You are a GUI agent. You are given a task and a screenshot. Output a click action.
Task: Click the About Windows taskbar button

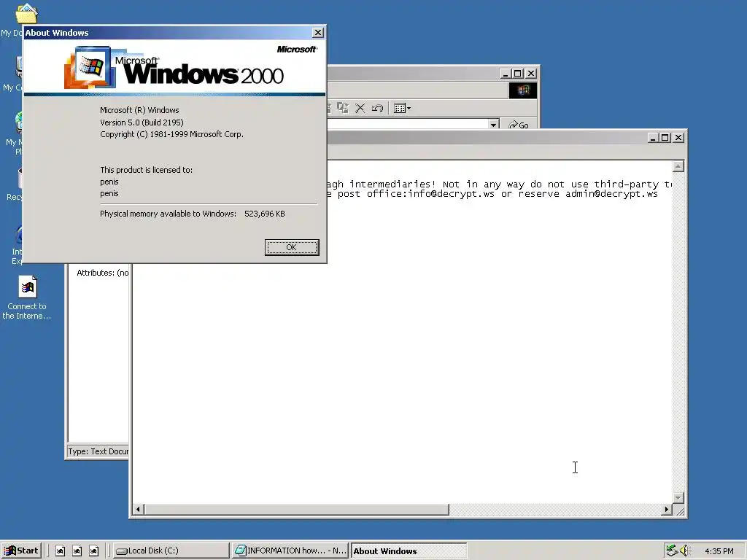point(409,551)
